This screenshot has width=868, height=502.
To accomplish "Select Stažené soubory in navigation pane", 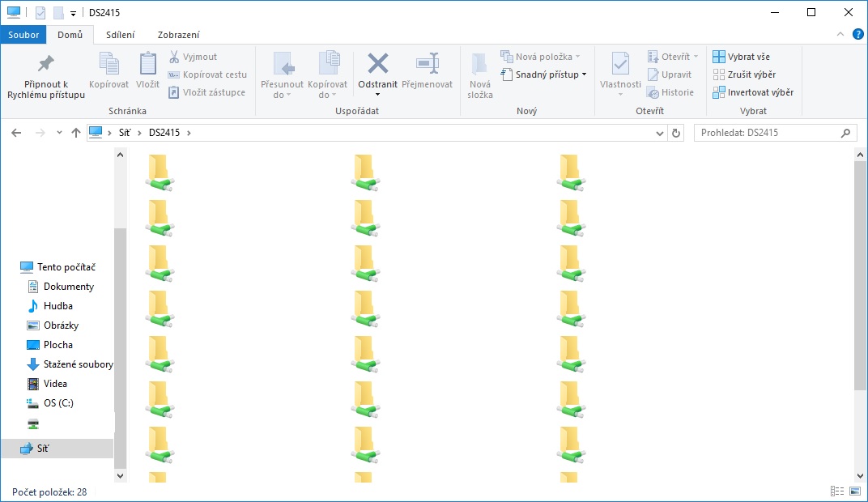I will (78, 364).
